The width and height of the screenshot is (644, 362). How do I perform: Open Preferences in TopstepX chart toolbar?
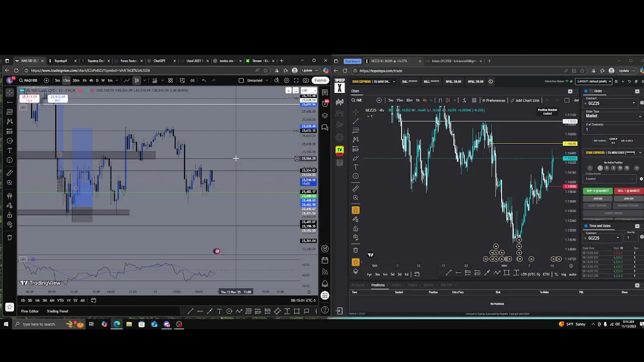point(493,100)
